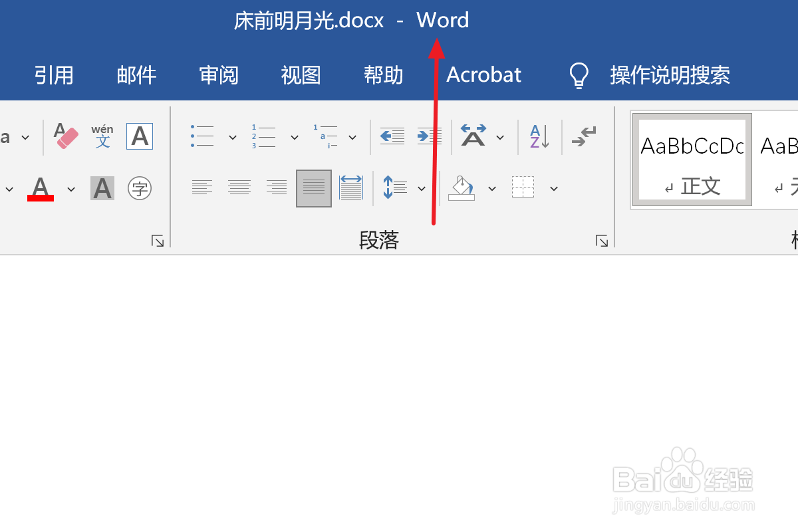Select the 正文 Normal style
798x532 pixels.
pos(692,160)
